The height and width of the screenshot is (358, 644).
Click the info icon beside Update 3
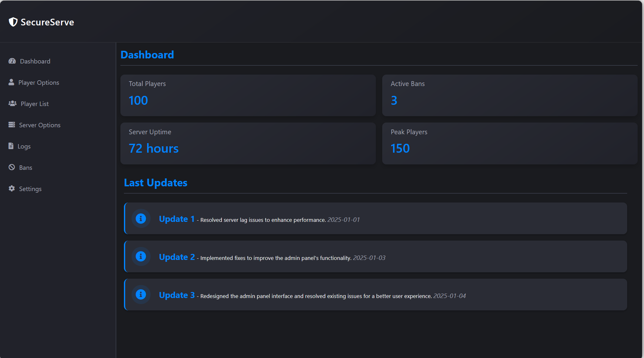(x=141, y=295)
